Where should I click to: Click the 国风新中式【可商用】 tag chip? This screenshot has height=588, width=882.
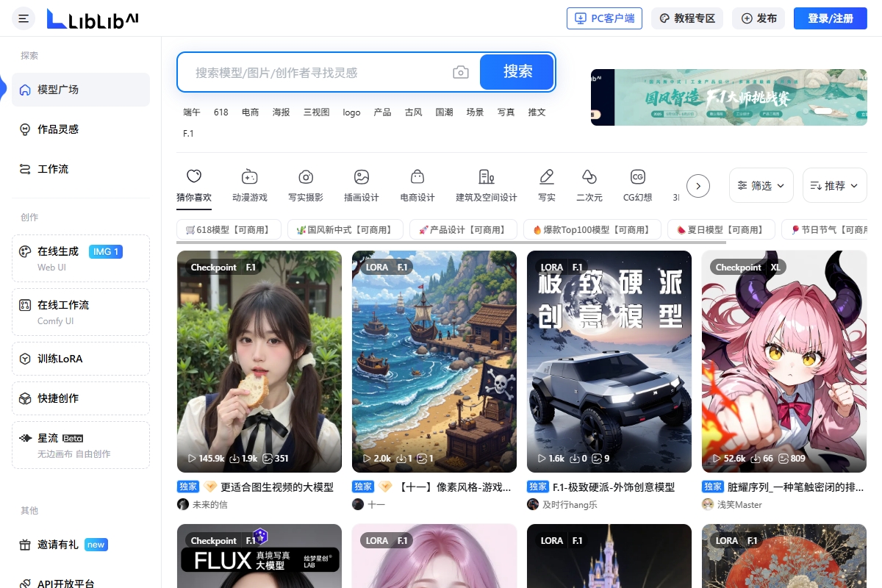coord(344,230)
